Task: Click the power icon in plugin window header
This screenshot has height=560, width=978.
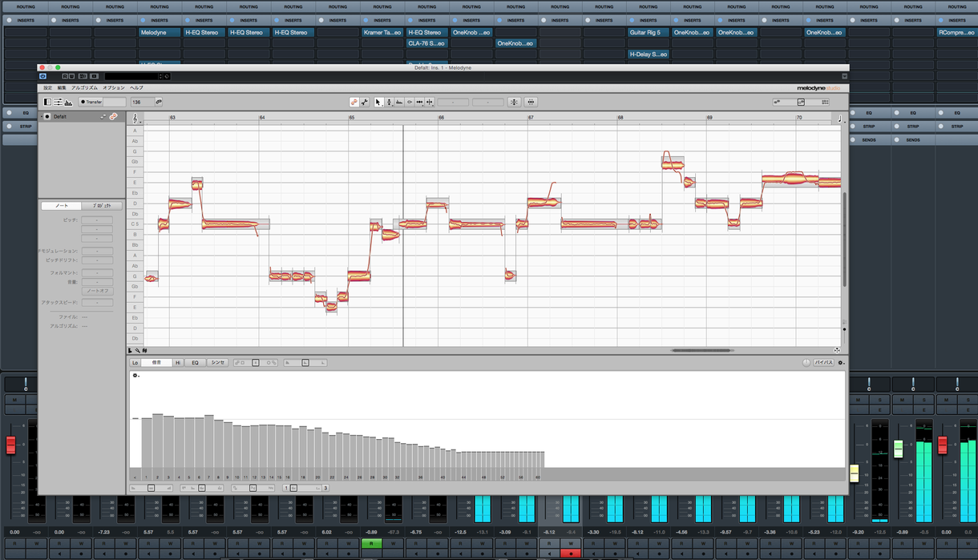Action: (x=43, y=76)
